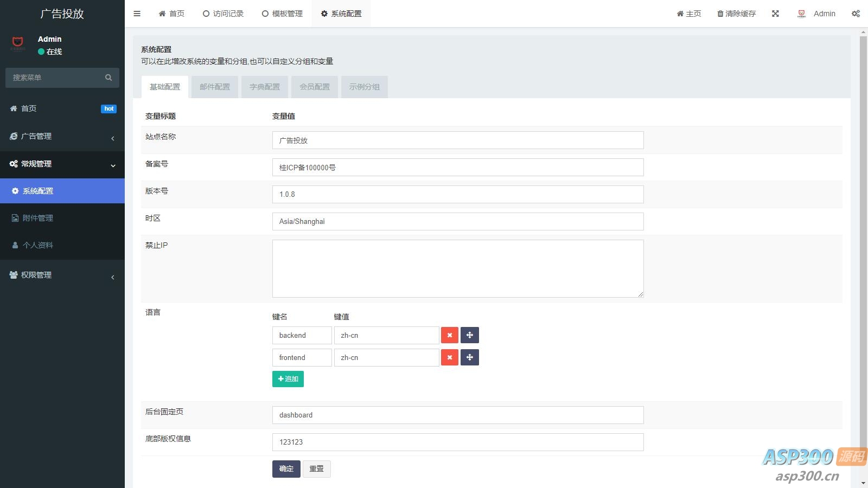Click inside the 禁止IP text area
Screen dimensions: 868x488
[457, 268]
